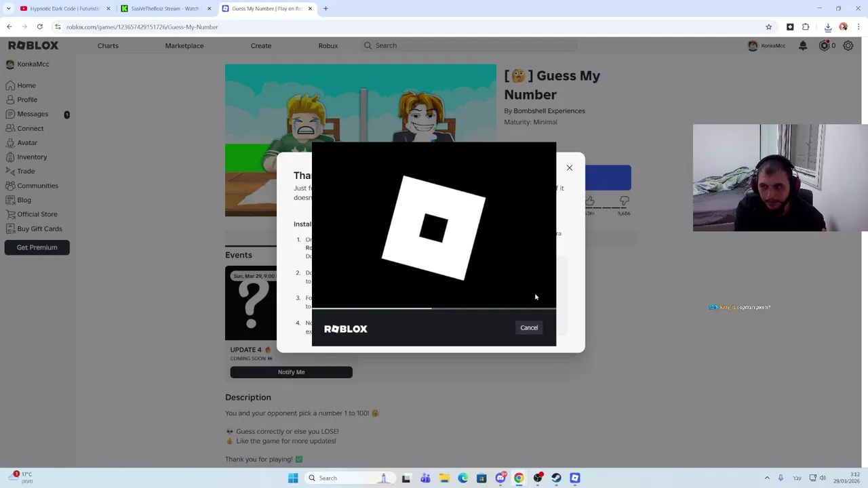Open a new browser tab
This screenshot has width=868, height=488.
[x=325, y=9]
